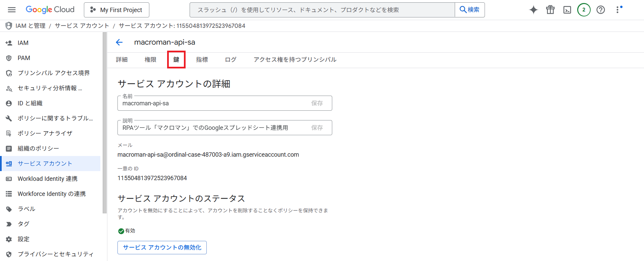Viewport: 644px width, 261px height.
Task: Click the Workforce Identity list icon
Action: coord(9,194)
